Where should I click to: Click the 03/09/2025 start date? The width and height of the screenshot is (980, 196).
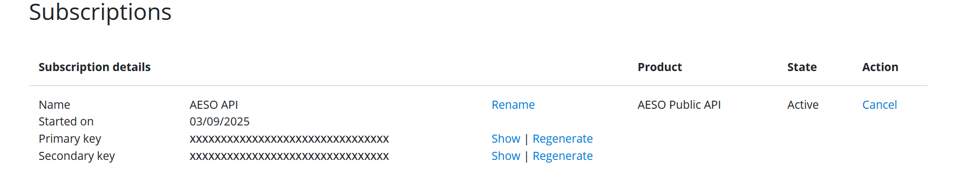pos(220,122)
